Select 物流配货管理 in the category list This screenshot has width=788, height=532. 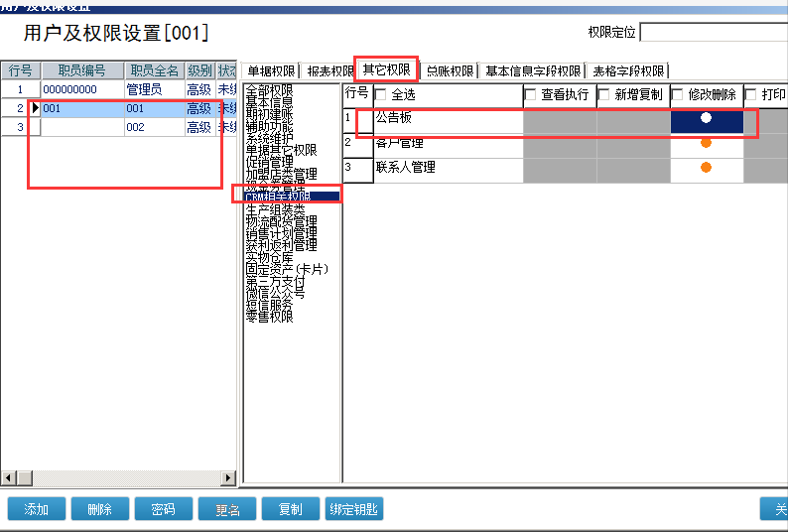(x=282, y=220)
